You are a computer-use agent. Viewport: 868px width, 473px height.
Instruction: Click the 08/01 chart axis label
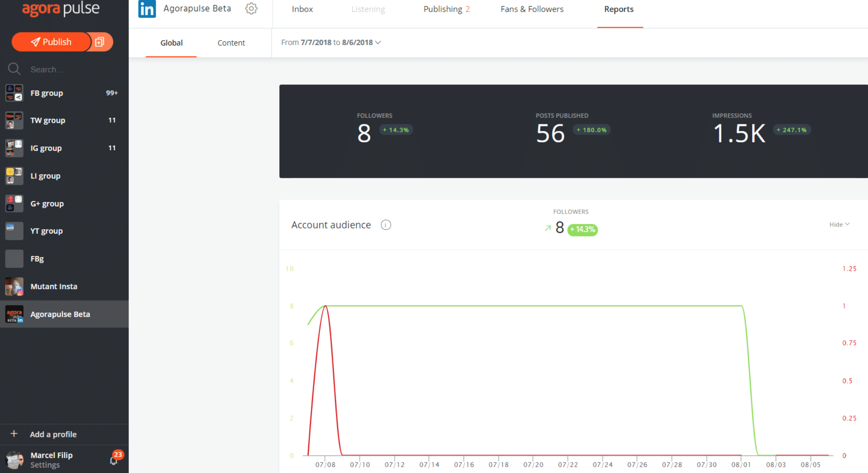[741, 465]
